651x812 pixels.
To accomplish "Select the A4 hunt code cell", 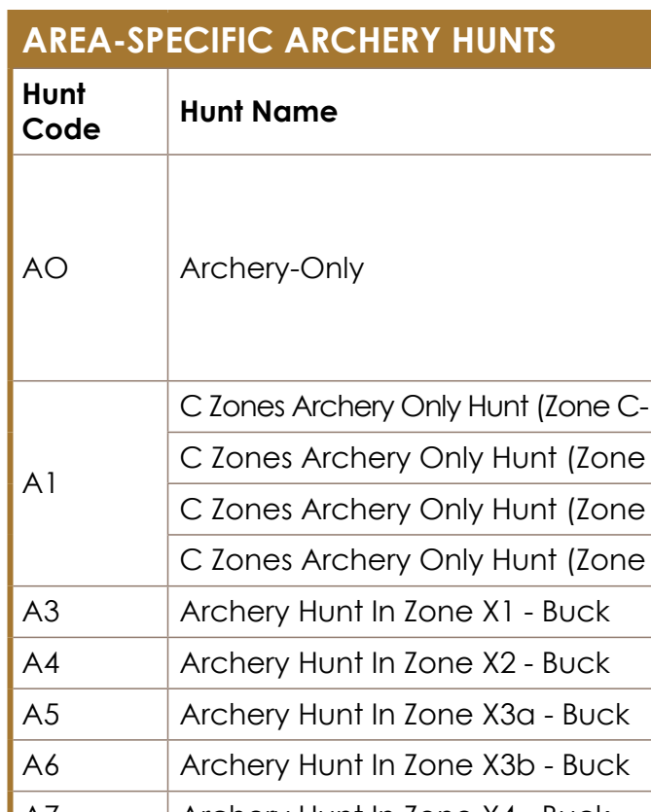I will point(90,663).
